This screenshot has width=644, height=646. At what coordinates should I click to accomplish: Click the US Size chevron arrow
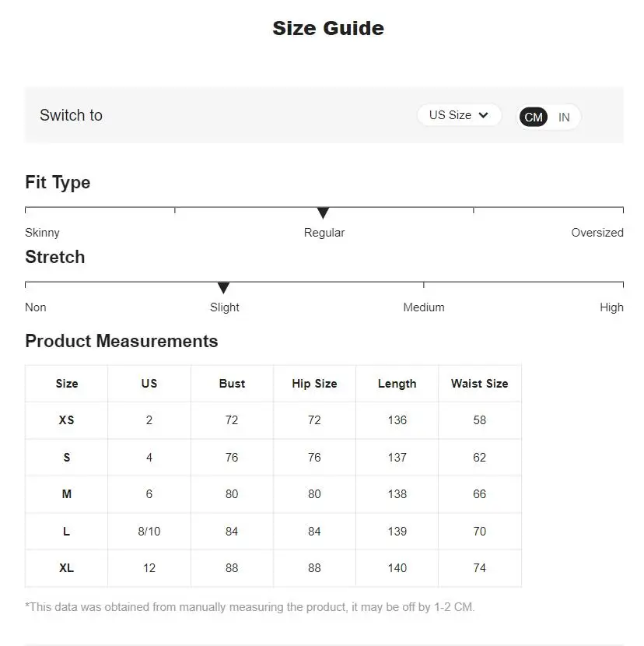pos(484,115)
